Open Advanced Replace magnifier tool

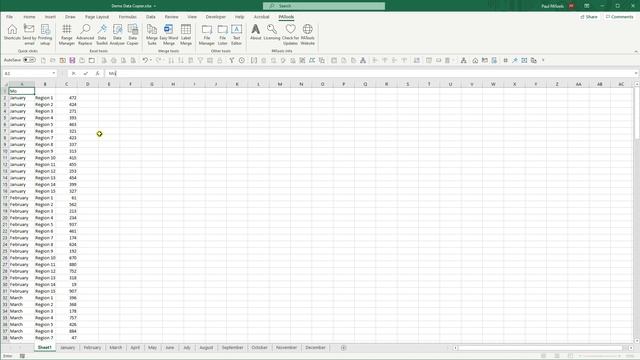pos(85,34)
